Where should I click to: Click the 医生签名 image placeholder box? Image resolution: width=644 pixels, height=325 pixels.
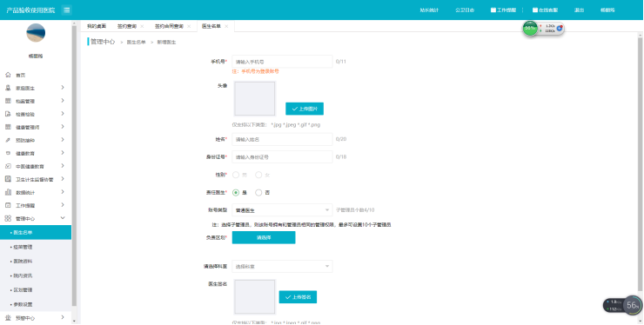point(255,297)
